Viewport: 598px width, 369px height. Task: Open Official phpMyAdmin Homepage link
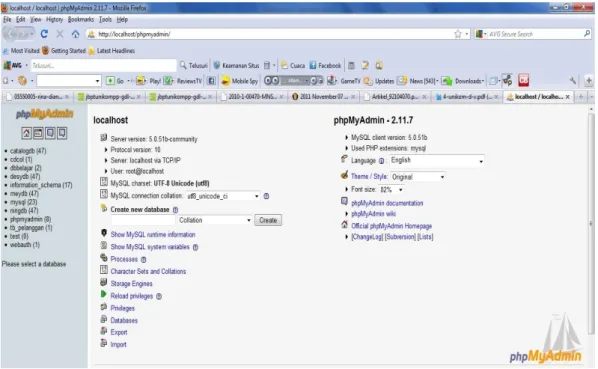point(391,226)
